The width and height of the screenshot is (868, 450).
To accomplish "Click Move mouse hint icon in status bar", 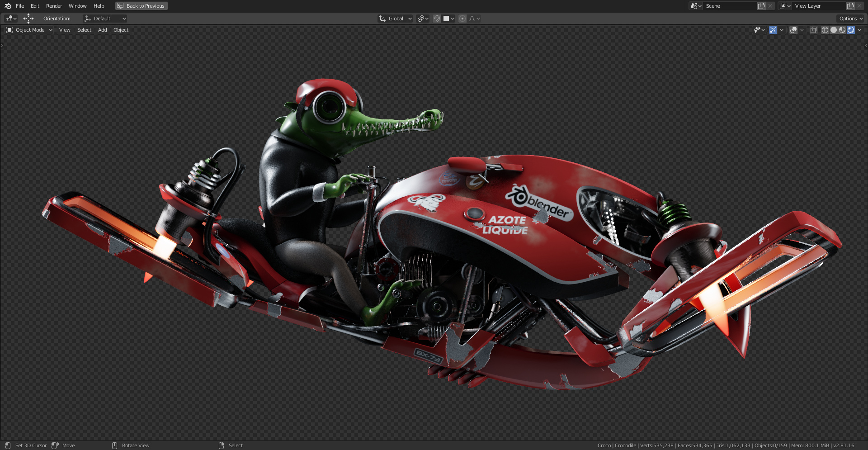I will coord(55,445).
